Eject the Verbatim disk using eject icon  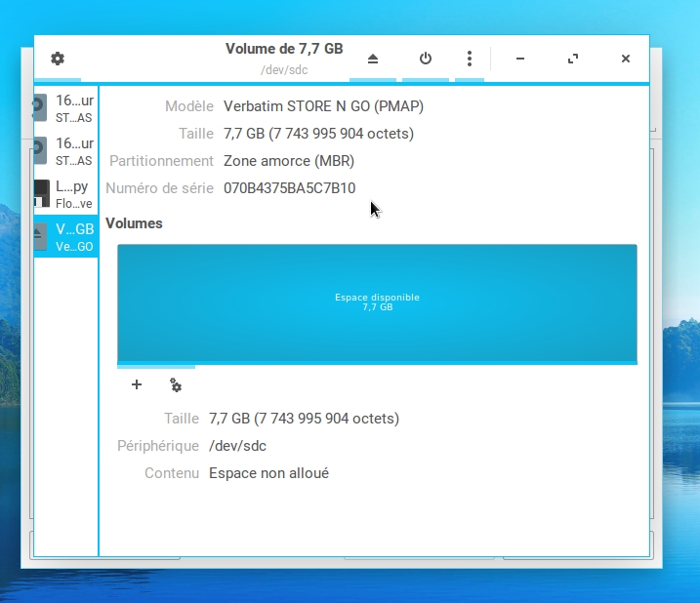click(x=373, y=59)
